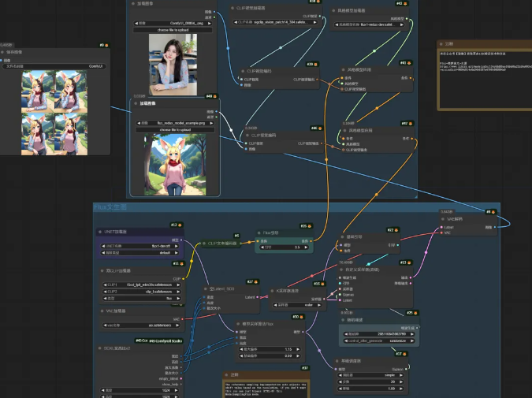Screen dimensions: 532x398
Task: Collapse the VAE解码 node via its dot
Action: (x=443, y=219)
